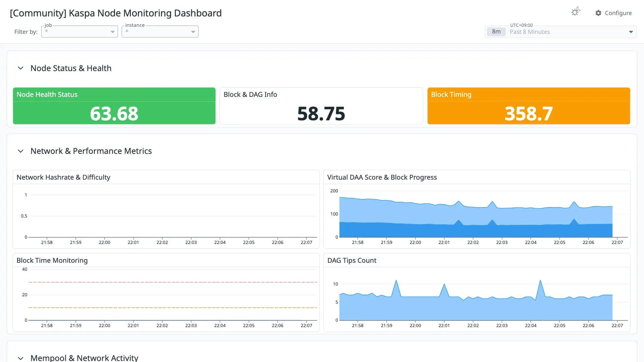Click the 358.7 block timing value
This screenshot has width=644, height=362.
[529, 113]
